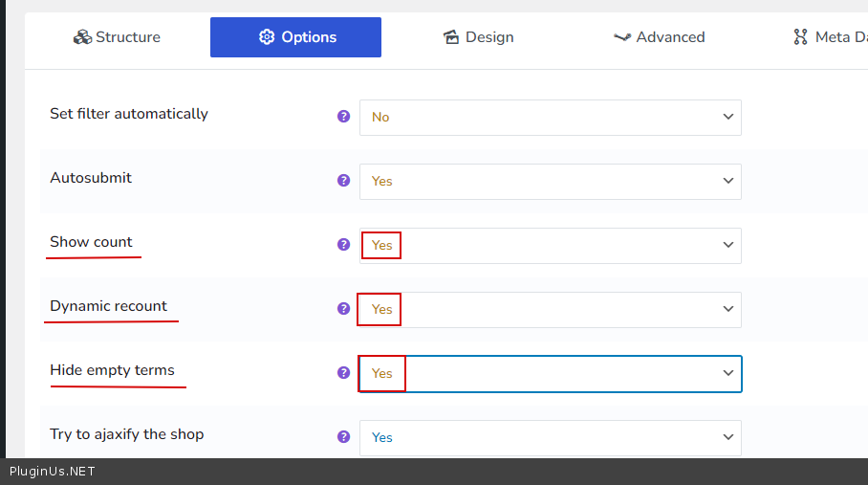Click the cubes icon on Structure tab
The height and width of the screenshot is (485, 868).
coord(82,37)
